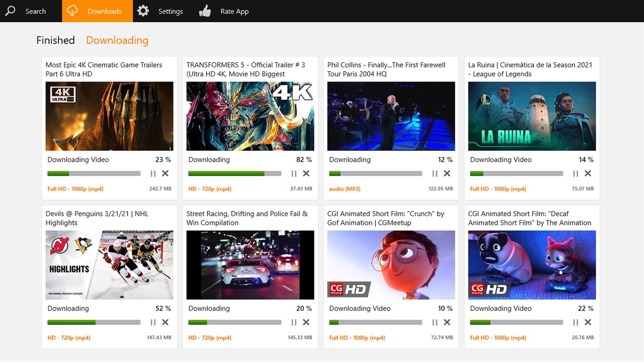Click the "75.07 MB" file size

point(583,189)
